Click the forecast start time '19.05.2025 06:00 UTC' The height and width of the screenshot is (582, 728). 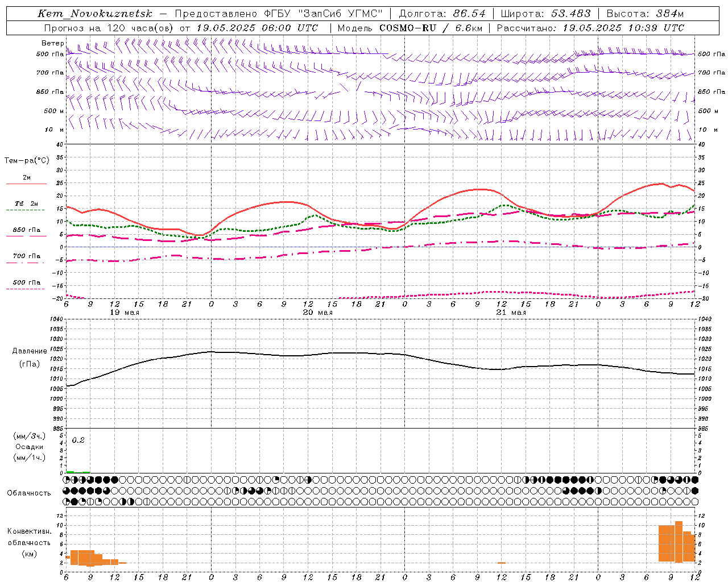[x=257, y=28]
